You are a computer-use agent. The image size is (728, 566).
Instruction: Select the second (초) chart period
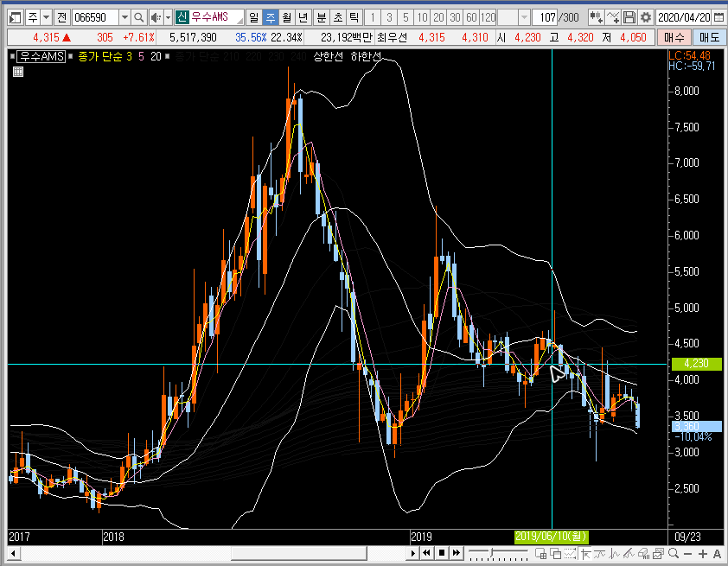(x=337, y=17)
